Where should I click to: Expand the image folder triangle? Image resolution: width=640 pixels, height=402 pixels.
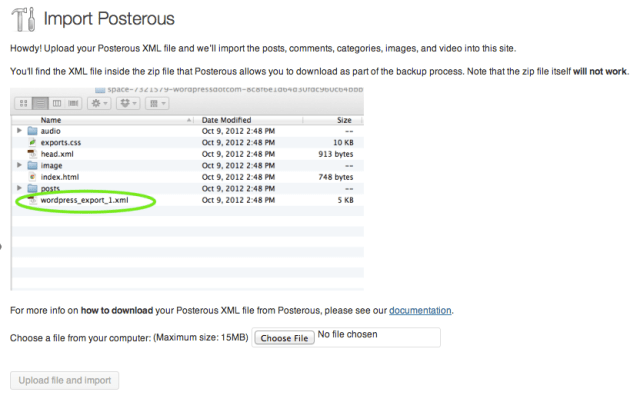pos(19,165)
